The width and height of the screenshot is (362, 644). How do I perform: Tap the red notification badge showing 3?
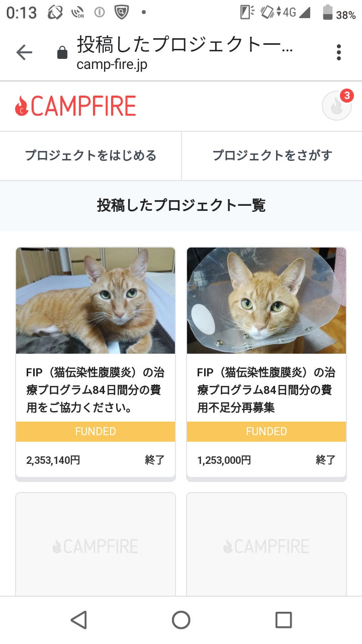tap(346, 95)
